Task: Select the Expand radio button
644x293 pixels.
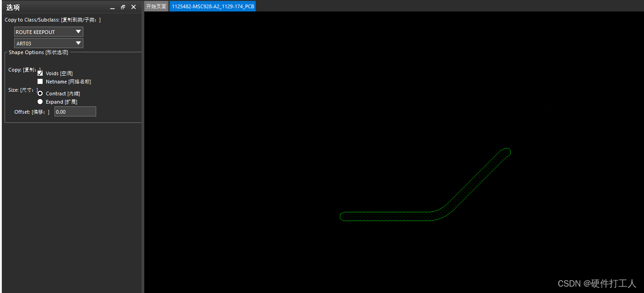Action: 40,102
